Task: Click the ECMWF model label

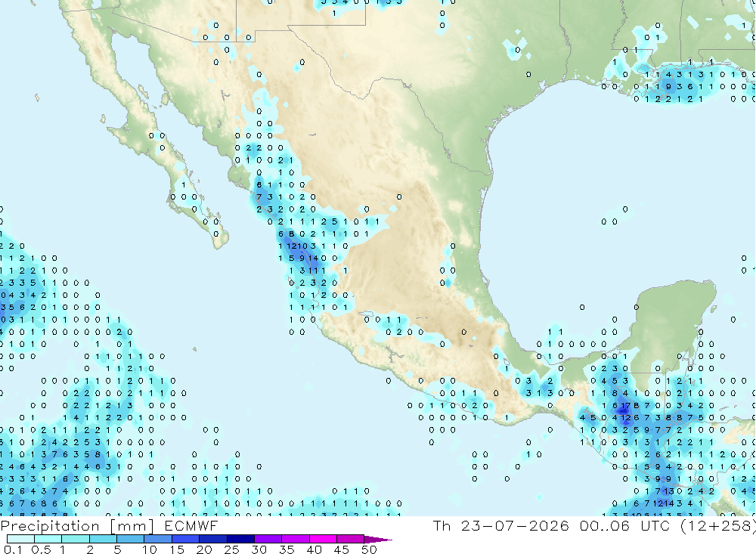Action: tap(191, 526)
